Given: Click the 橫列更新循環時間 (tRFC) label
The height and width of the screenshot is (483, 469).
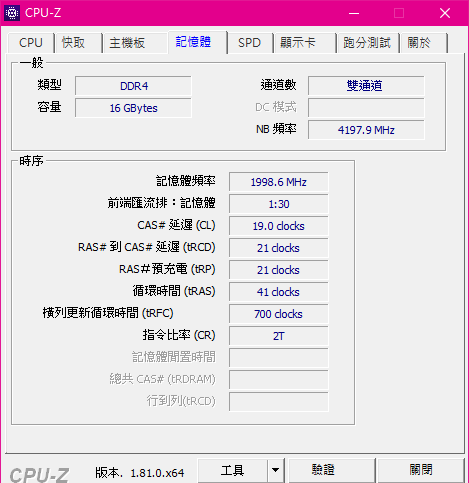Looking at the screenshot, I should (108, 313).
